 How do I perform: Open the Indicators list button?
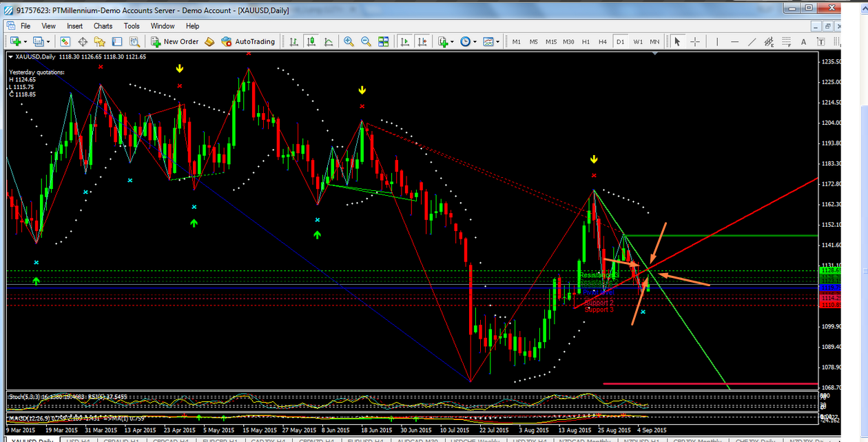point(443,41)
